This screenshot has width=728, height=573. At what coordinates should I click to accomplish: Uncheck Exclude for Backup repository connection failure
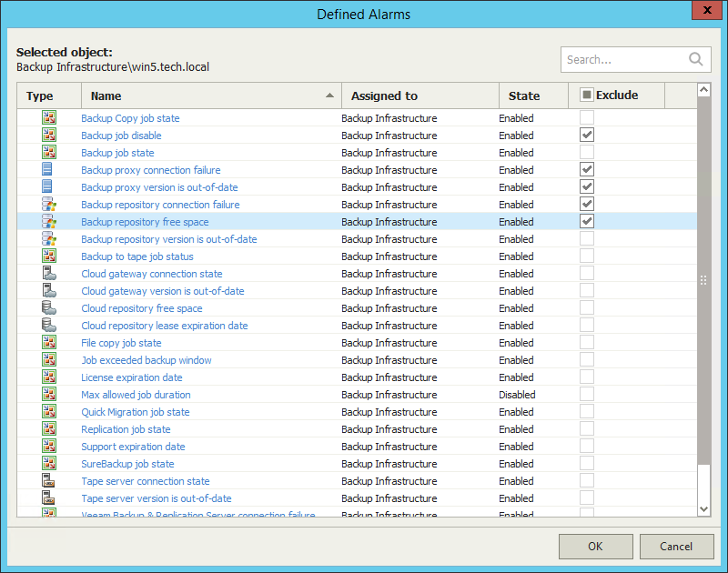[x=587, y=204]
